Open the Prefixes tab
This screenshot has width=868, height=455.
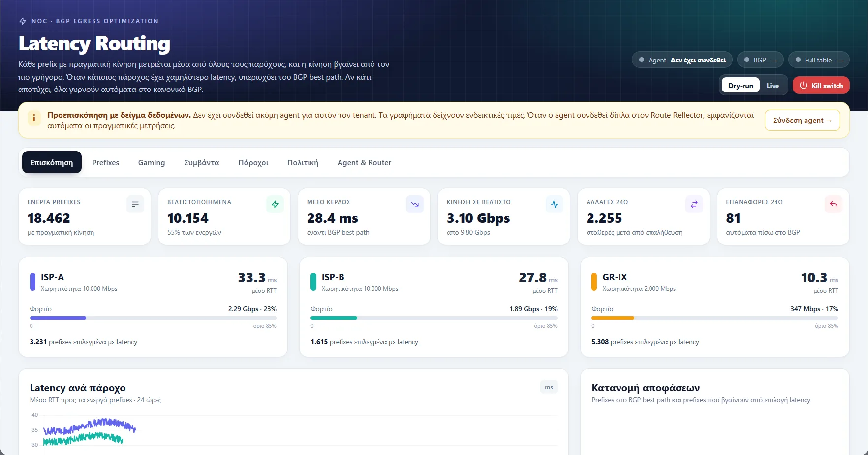coord(106,162)
